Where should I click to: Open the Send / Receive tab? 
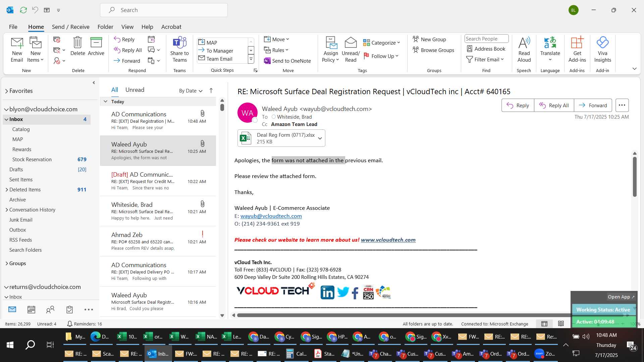pos(70,27)
